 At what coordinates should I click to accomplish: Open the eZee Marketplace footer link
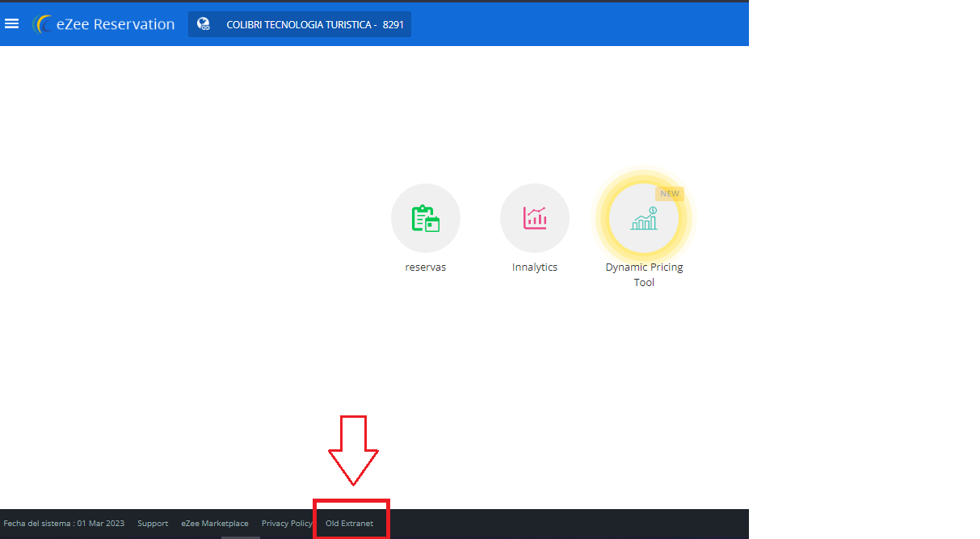215,524
